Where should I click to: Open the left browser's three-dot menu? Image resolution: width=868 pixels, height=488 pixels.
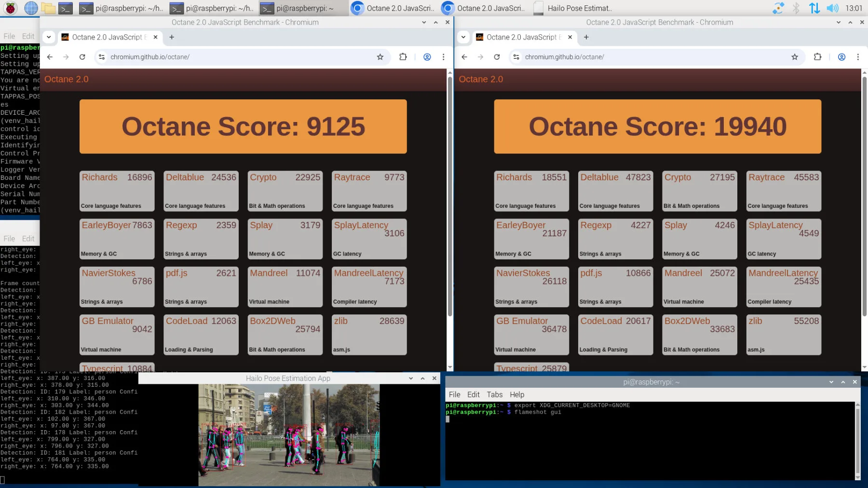pos(443,57)
